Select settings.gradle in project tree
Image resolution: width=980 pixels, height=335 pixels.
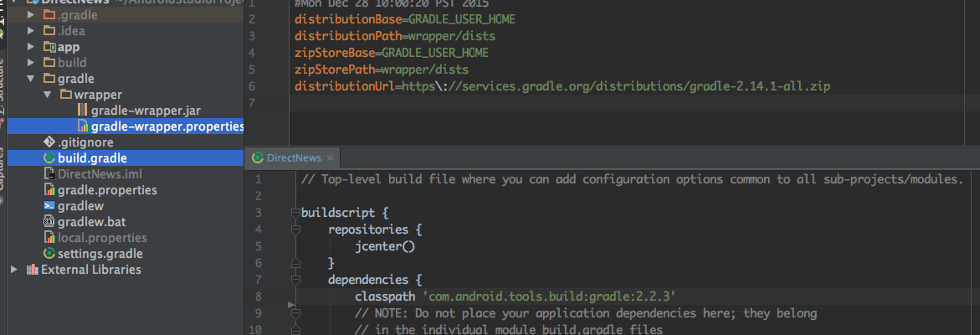(100, 254)
